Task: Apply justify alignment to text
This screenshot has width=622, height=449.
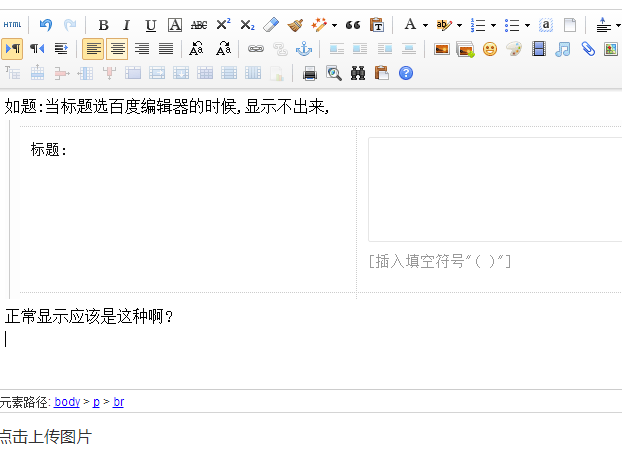Action: 166,49
